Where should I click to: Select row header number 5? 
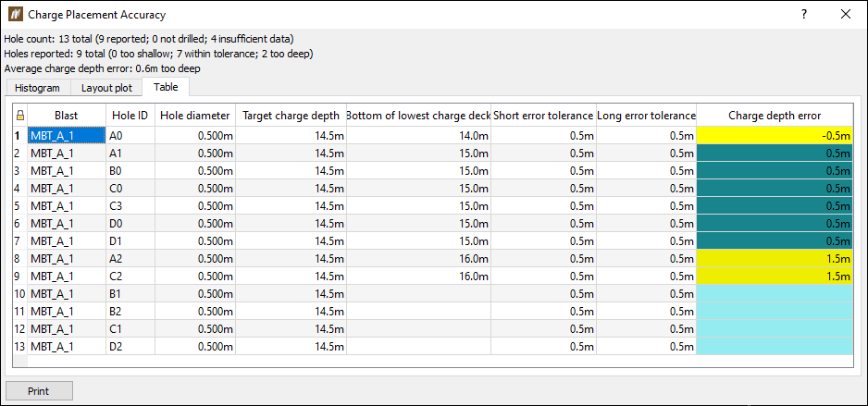[x=20, y=205]
